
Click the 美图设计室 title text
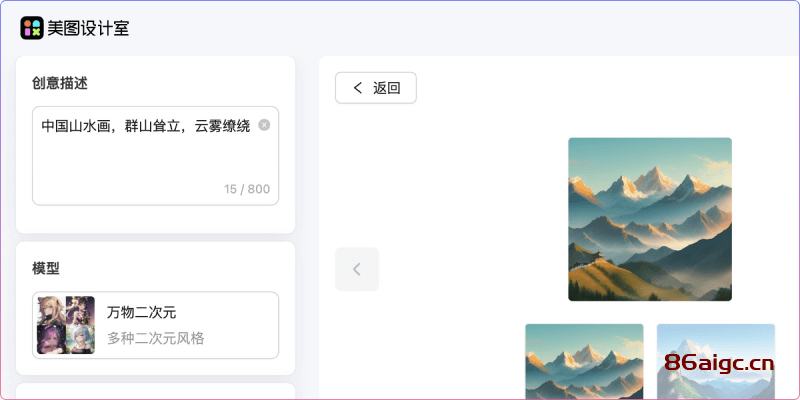click(x=88, y=28)
